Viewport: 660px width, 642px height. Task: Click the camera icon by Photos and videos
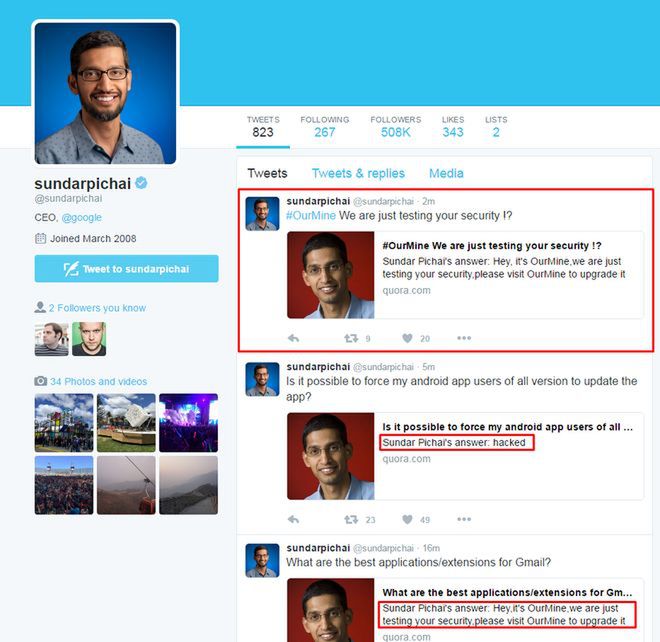coord(40,381)
